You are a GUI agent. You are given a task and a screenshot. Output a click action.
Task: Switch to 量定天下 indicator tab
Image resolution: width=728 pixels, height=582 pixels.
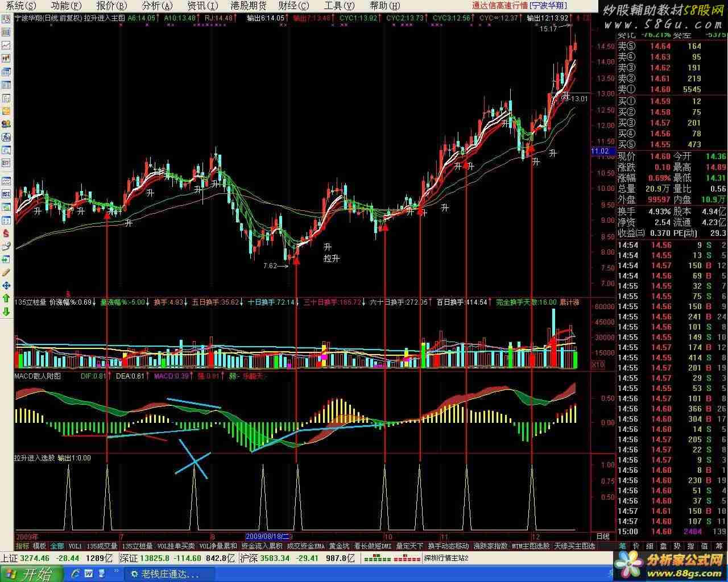coord(409,546)
